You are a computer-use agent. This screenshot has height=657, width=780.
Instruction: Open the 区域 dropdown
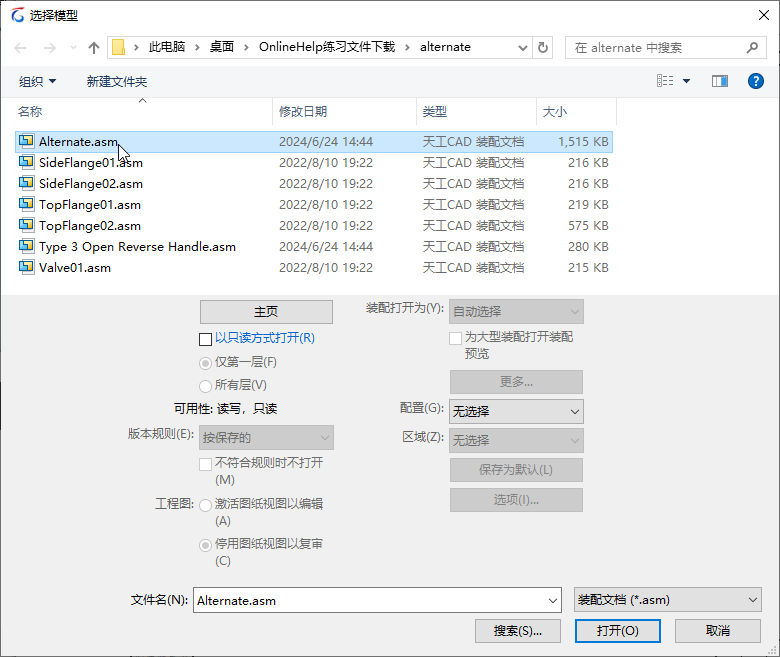(x=516, y=440)
